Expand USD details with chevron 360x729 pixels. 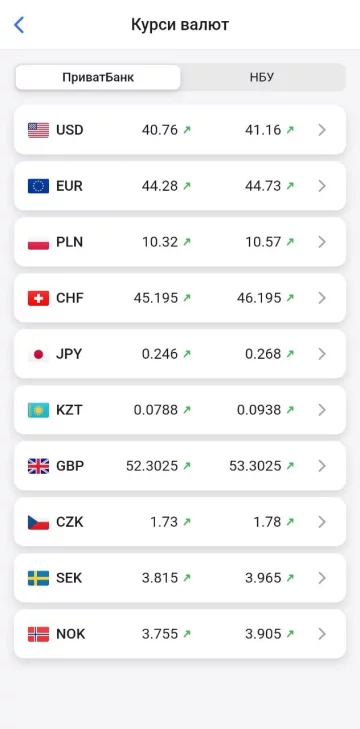coord(322,130)
